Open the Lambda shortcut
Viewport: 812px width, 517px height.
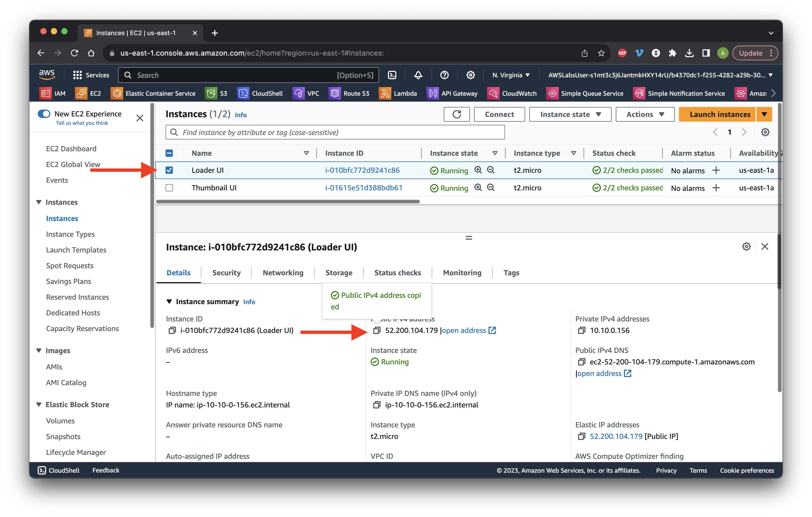pos(398,94)
